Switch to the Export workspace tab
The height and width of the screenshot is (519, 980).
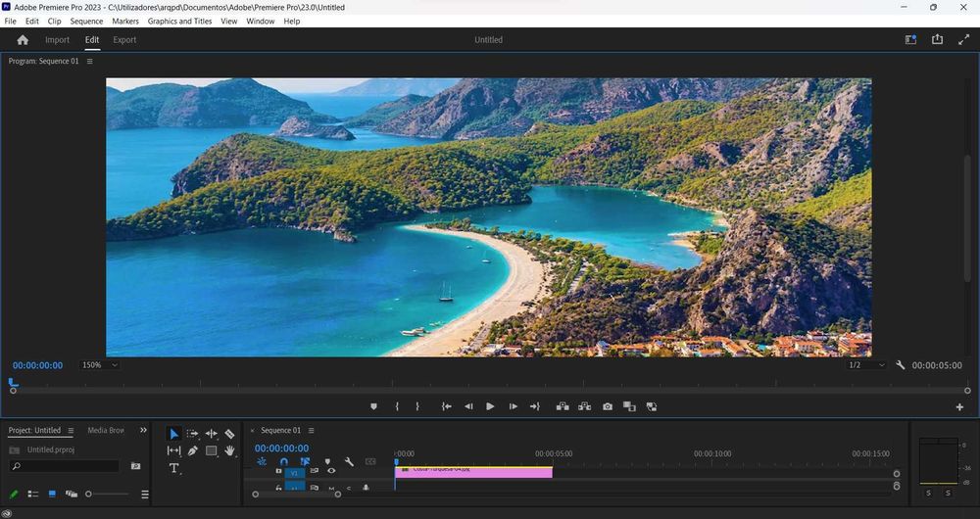124,40
